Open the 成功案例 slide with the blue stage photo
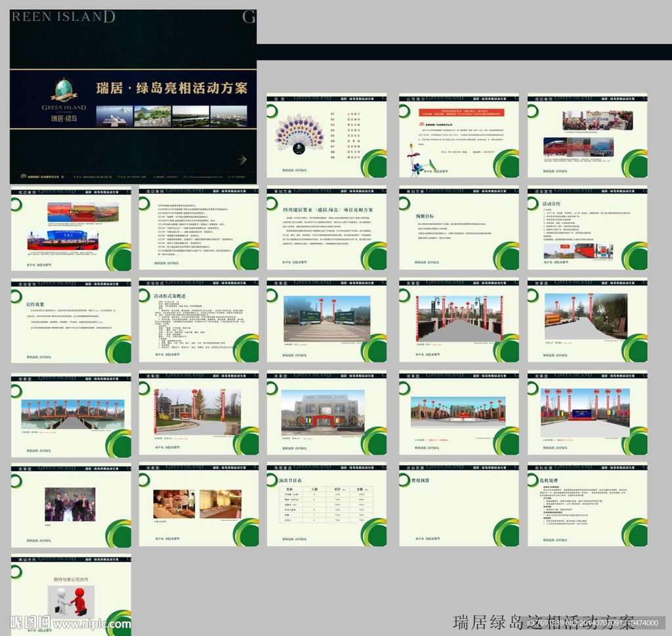This screenshot has width=672, height=636. (x=71, y=229)
